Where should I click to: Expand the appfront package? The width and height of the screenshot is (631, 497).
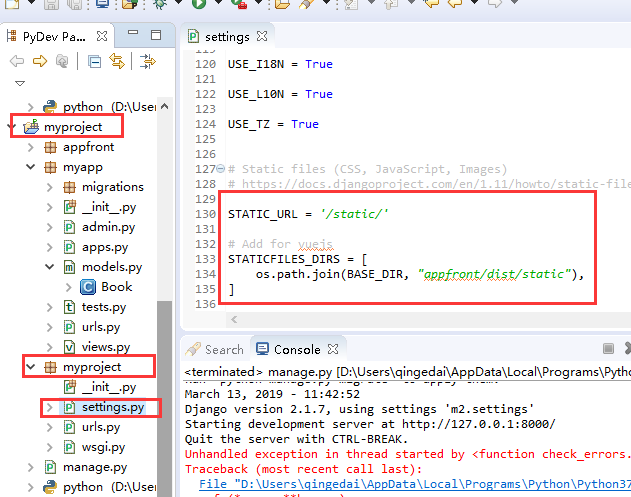click(31, 147)
